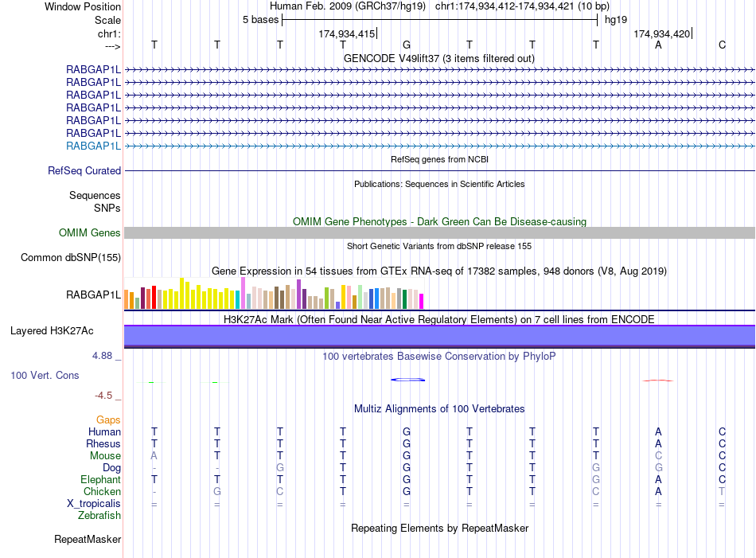
Task: Click base G in the reference sequence ruler
Action: pos(407,45)
